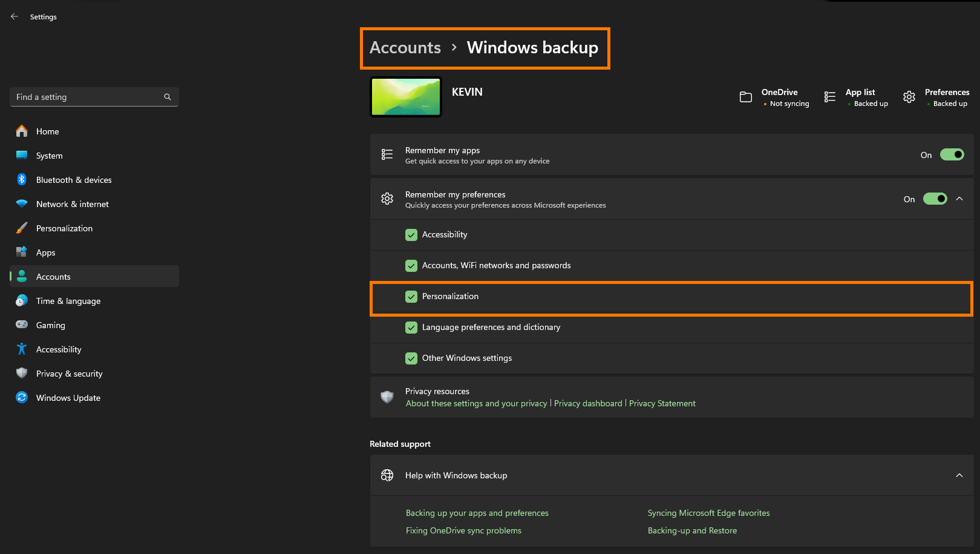Click the OneDrive folder icon
This screenshot has width=980, height=554.
click(x=746, y=97)
